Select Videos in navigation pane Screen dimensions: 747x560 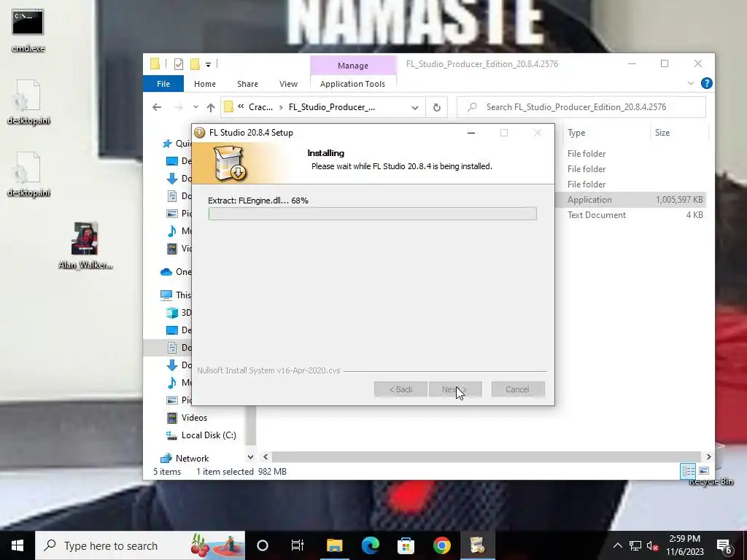pyautogui.click(x=194, y=418)
